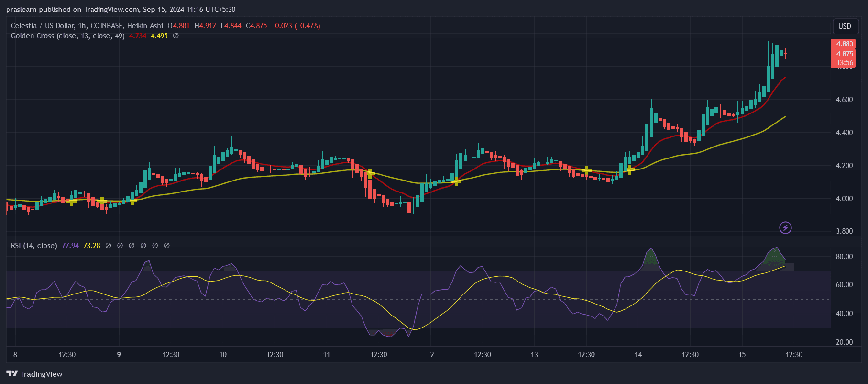Click the Golden Cross indicator legend

68,36
